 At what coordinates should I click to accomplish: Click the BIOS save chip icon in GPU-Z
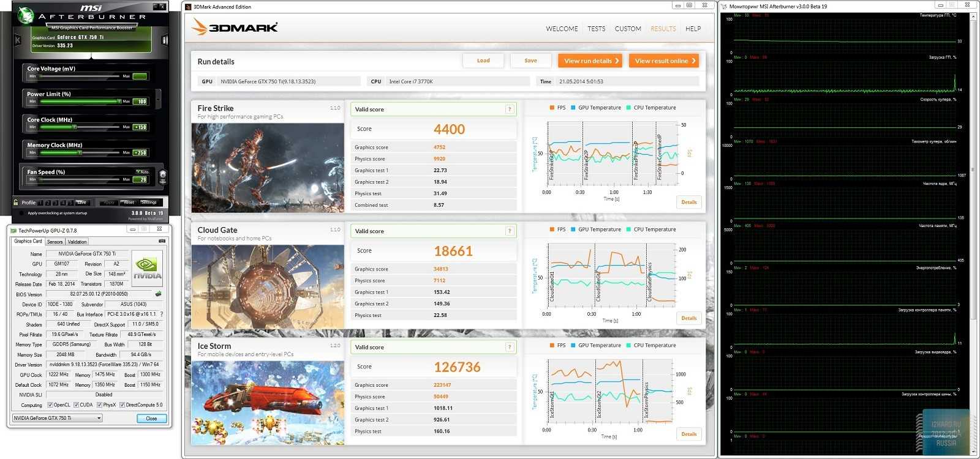[x=159, y=294]
